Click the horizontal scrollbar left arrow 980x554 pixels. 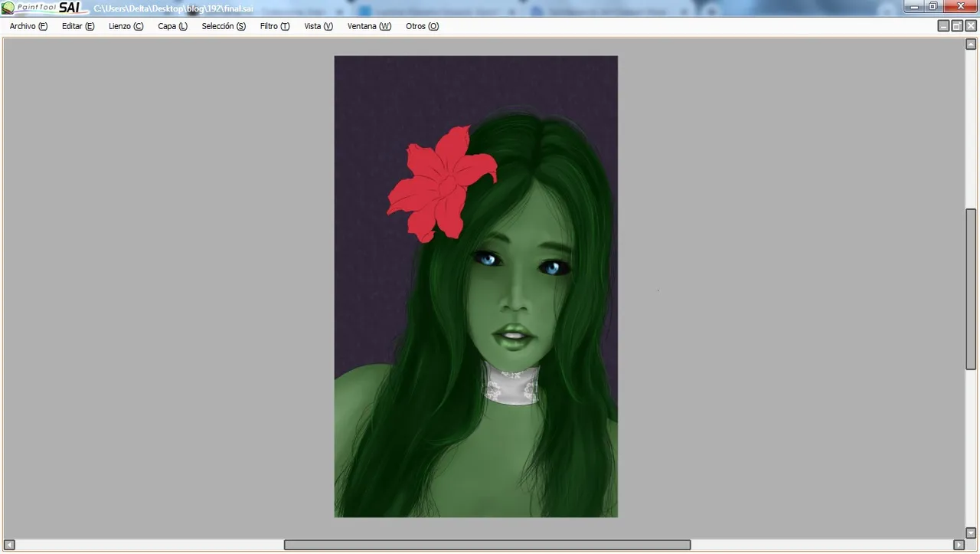(9, 545)
